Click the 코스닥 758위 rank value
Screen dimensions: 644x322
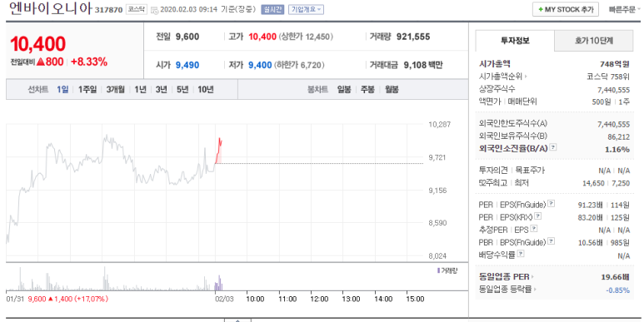click(607, 77)
